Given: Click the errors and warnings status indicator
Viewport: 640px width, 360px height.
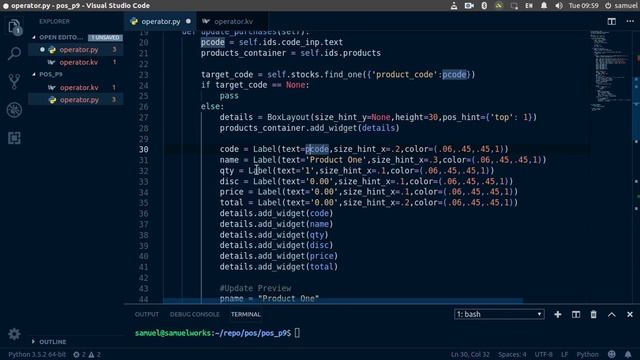Looking at the screenshot, I should (87, 354).
